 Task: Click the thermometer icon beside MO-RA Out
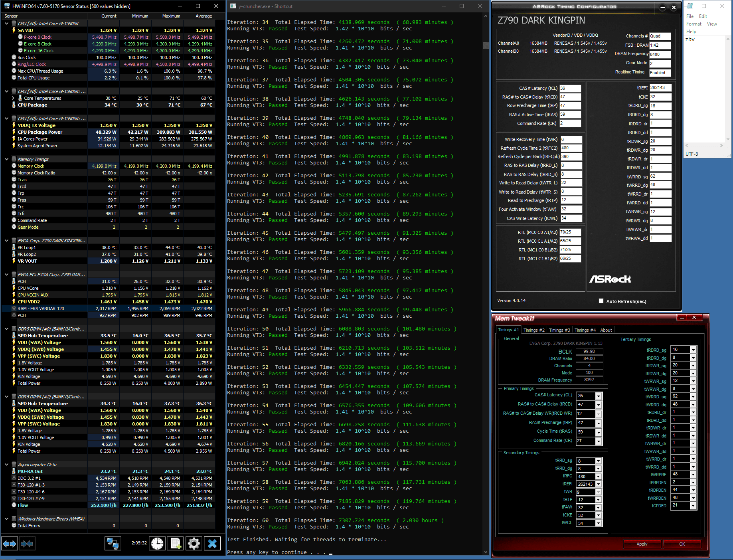pos(14,471)
